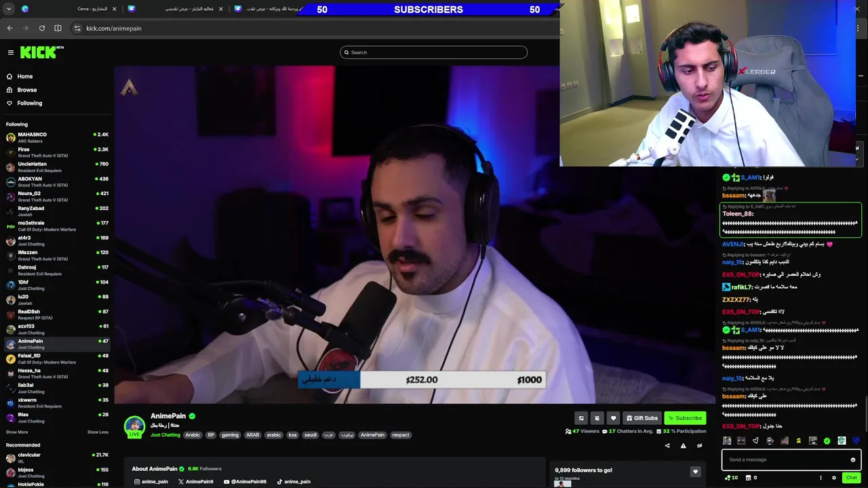Open X AnimePain9 link
This screenshot has width=868, height=488.
tap(195, 481)
